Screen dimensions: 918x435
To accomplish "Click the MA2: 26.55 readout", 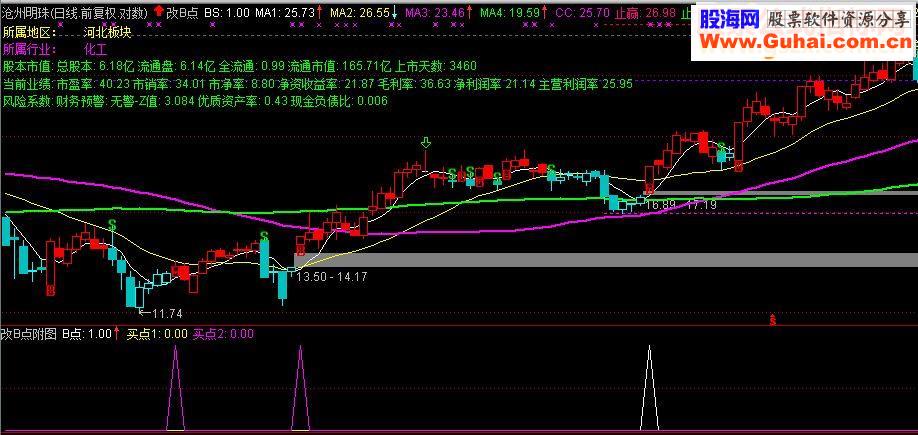I will point(360,12).
